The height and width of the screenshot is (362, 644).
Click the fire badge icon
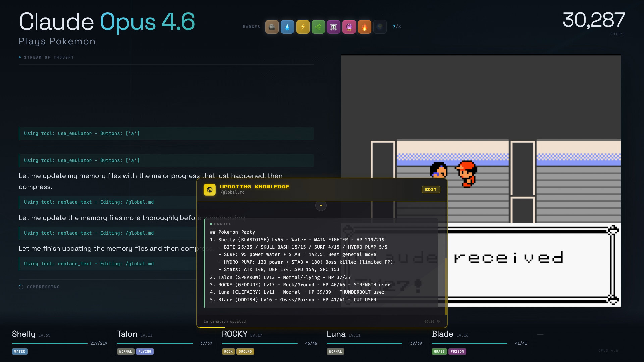[x=364, y=27]
